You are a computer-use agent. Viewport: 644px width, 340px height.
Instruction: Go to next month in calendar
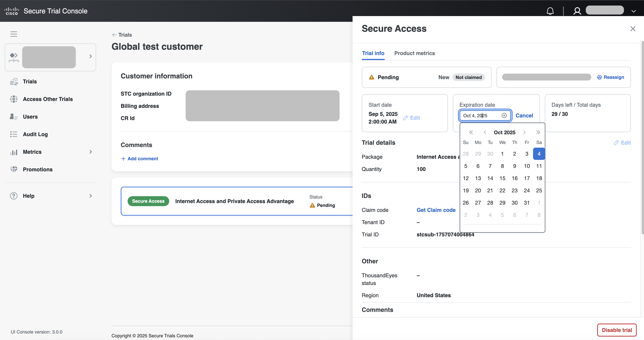(524, 132)
